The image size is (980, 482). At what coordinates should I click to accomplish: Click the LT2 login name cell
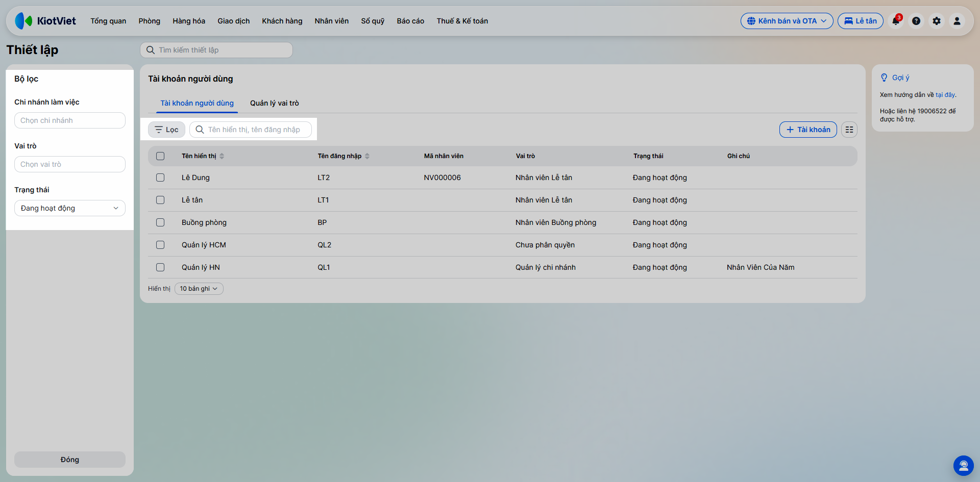point(324,177)
